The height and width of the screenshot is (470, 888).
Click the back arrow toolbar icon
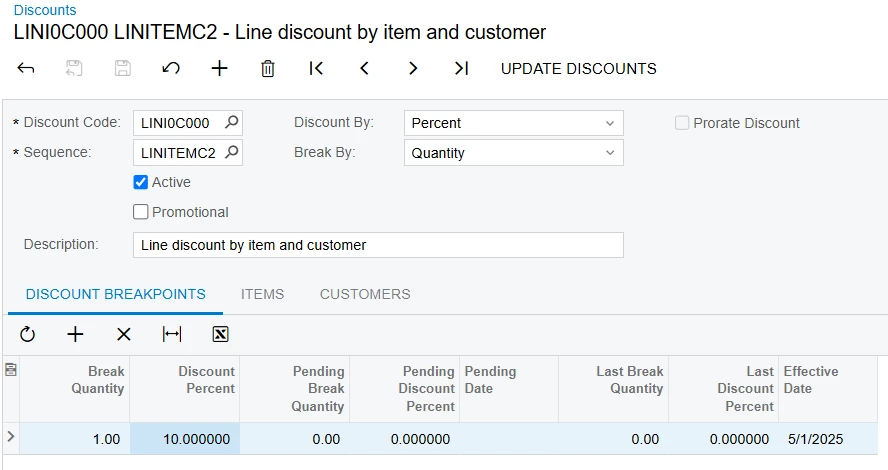coord(26,69)
